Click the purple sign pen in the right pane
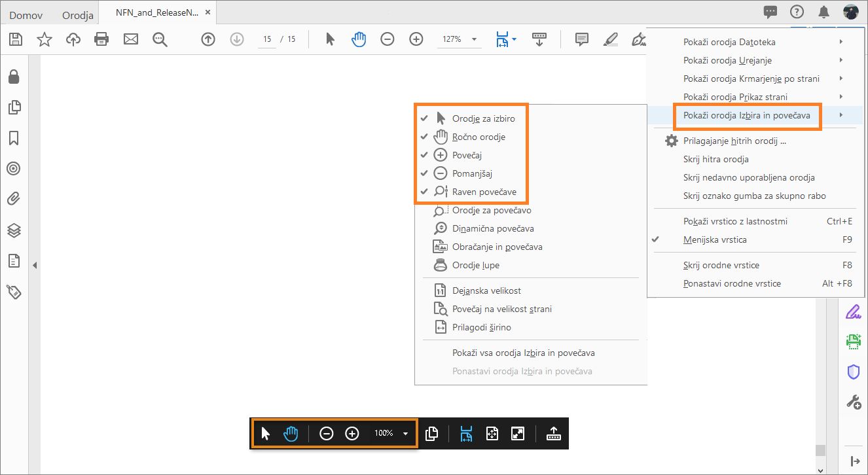Image resolution: width=868 pixels, height=475 pixels. (x=853, y=311)
